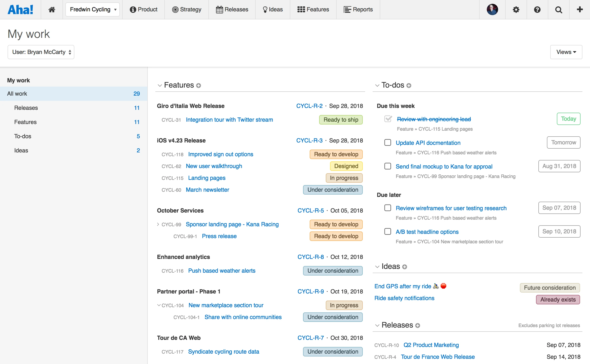Open the Fredwin Cycling product dropdown

[93, 10]
